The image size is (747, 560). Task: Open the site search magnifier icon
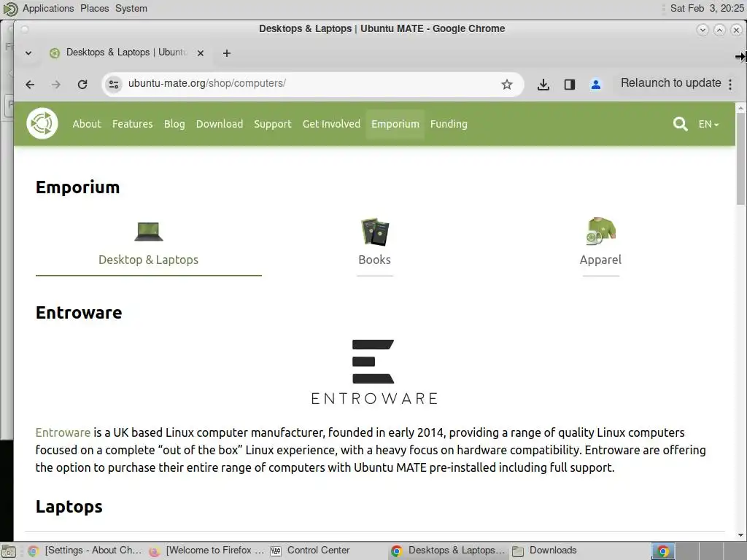tap(680, 124)
